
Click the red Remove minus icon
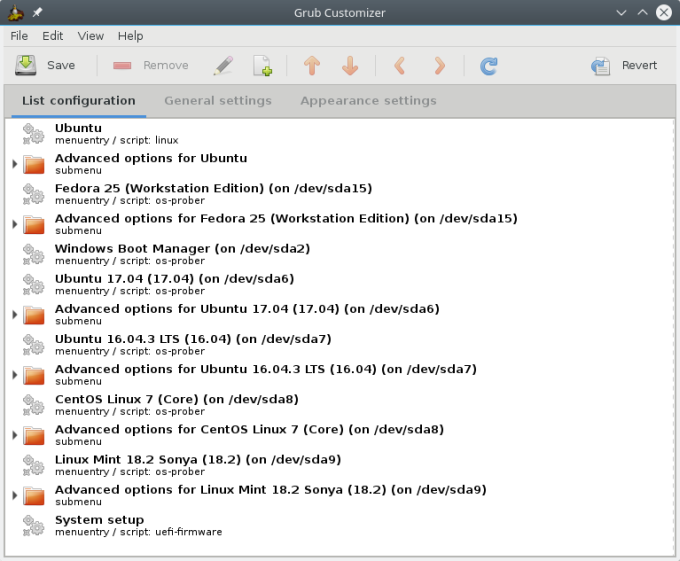point(122,65)
